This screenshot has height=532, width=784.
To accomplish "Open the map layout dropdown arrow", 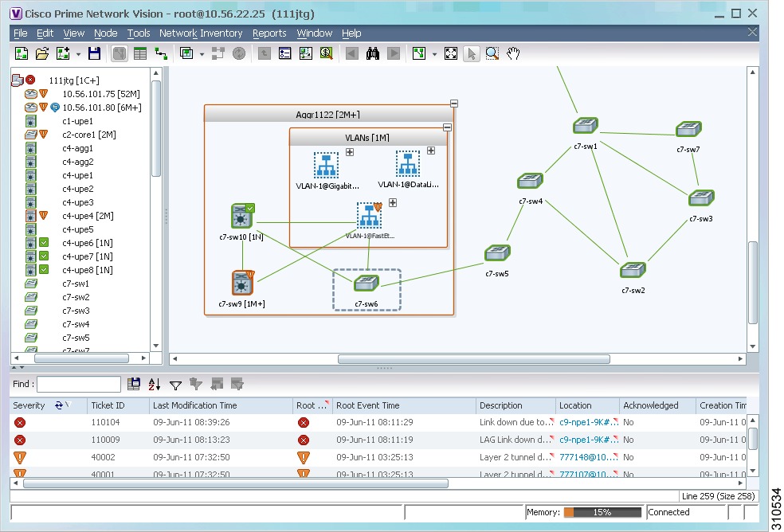I will pyautogui.click(x=434, y=54).
